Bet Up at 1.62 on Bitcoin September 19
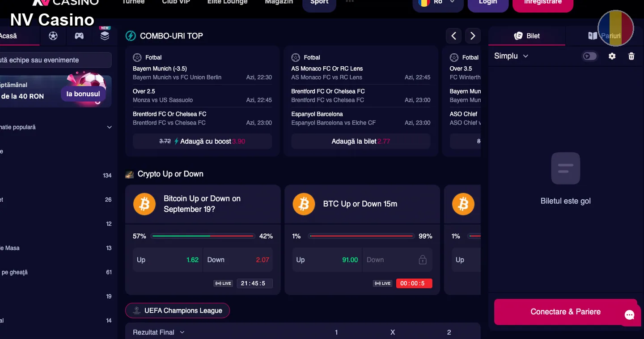644x339 pixels. click(168, 260)
